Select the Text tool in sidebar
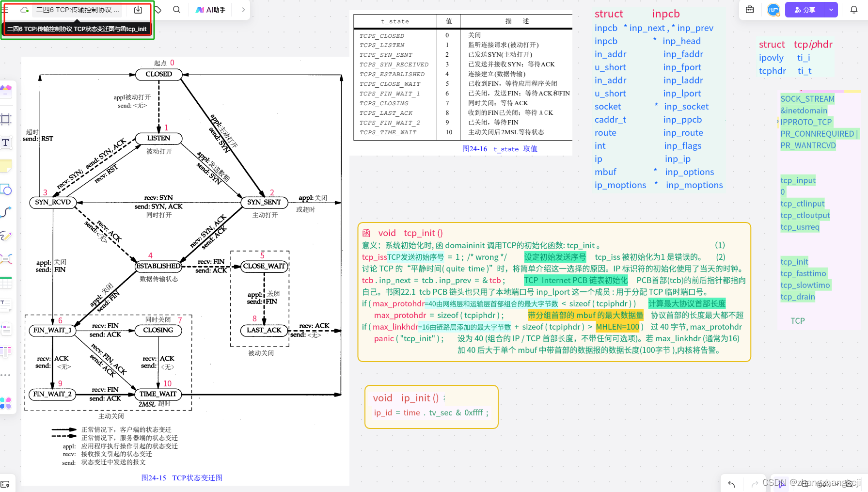Viewport: 868px width, 492px height. [x=6, y=143]
